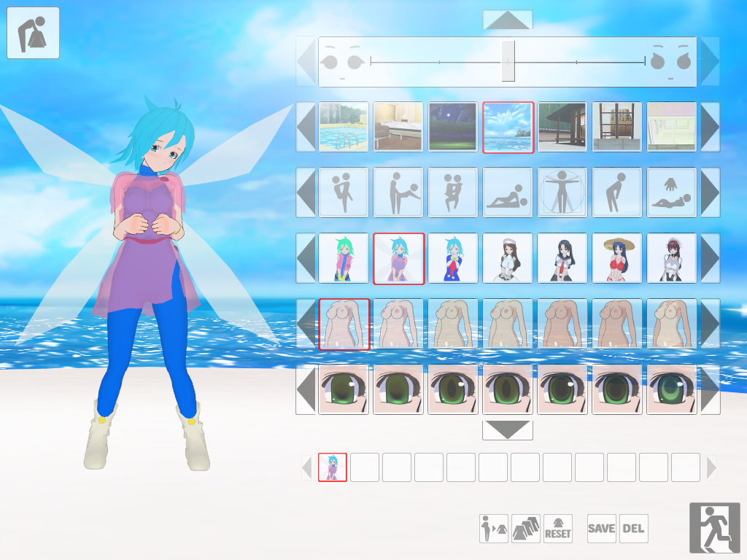Select the swimming pool background thumbnail
747x560 pixels.
pos(344,127)
